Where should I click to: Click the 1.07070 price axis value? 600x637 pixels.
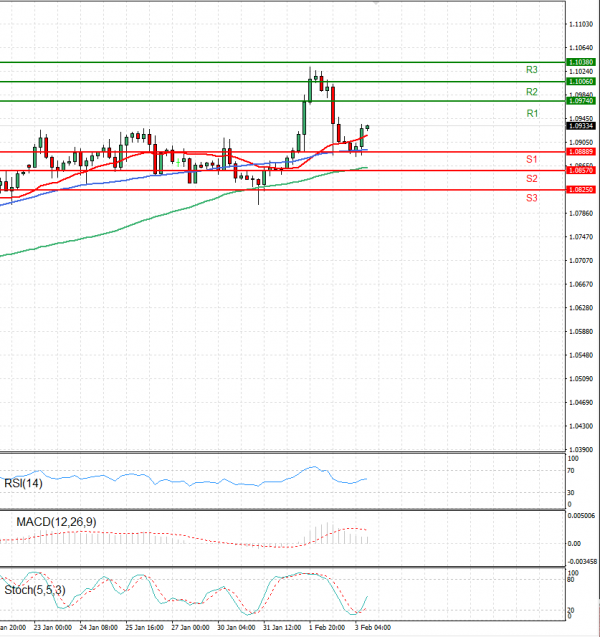coord(581,260)
